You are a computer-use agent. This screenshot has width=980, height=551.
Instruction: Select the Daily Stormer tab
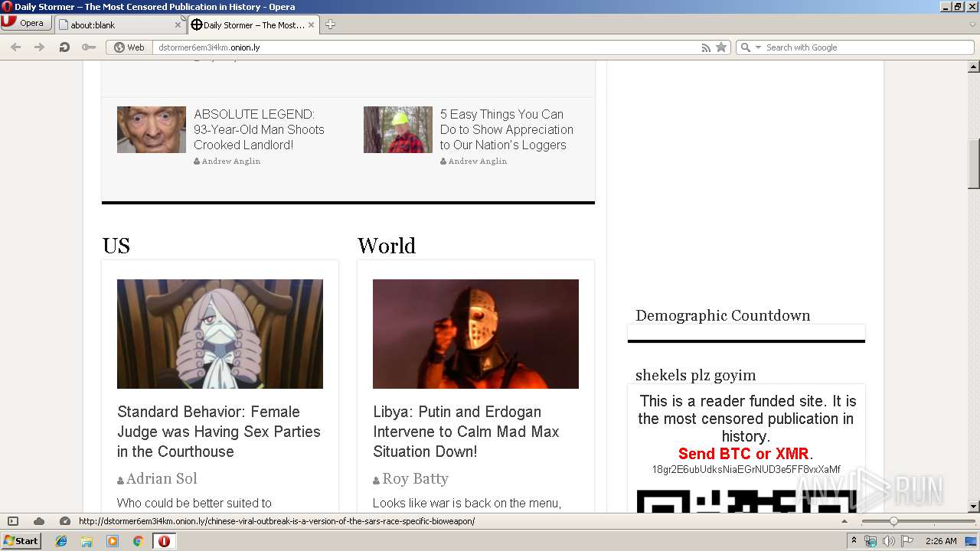[253, 24]
